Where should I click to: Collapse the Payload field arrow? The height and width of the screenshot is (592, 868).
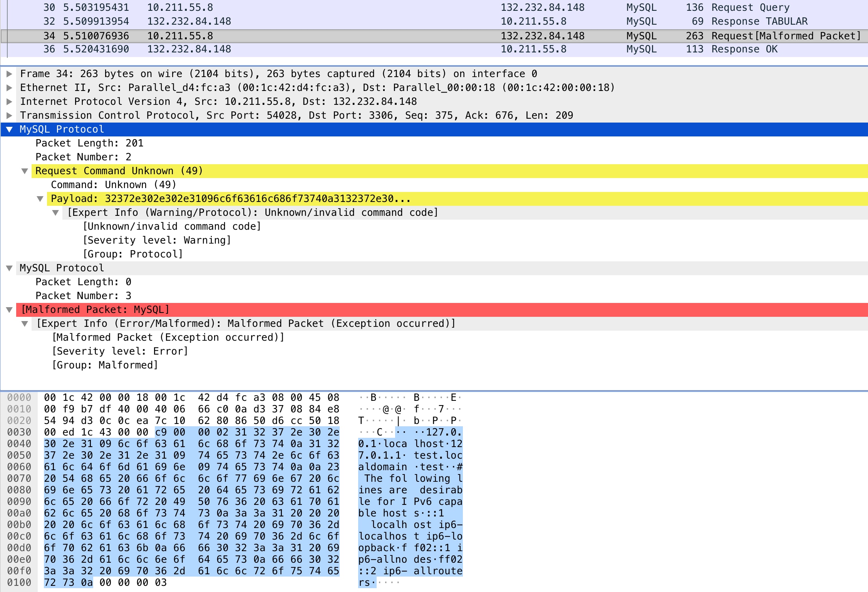pos(40,198)
